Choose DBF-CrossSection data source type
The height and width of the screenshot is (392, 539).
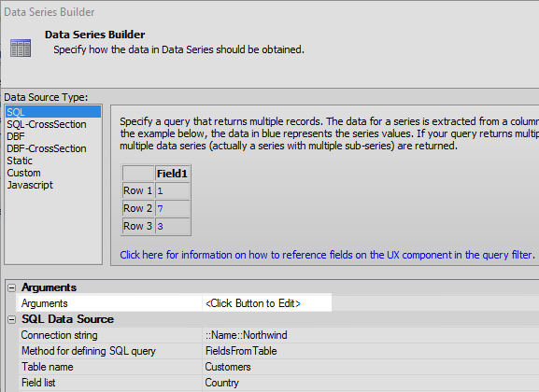click(x=47, y=148)
